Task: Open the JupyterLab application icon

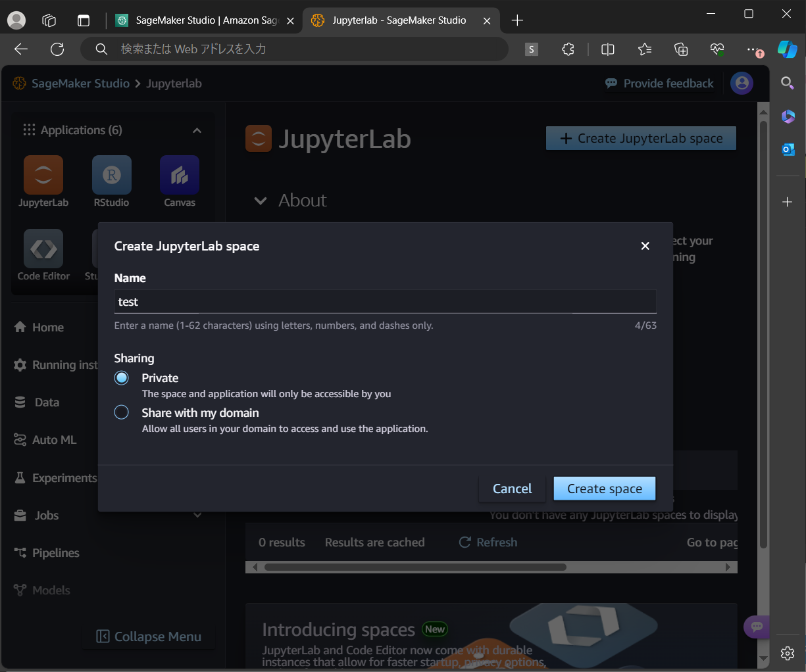Action: 43,175
